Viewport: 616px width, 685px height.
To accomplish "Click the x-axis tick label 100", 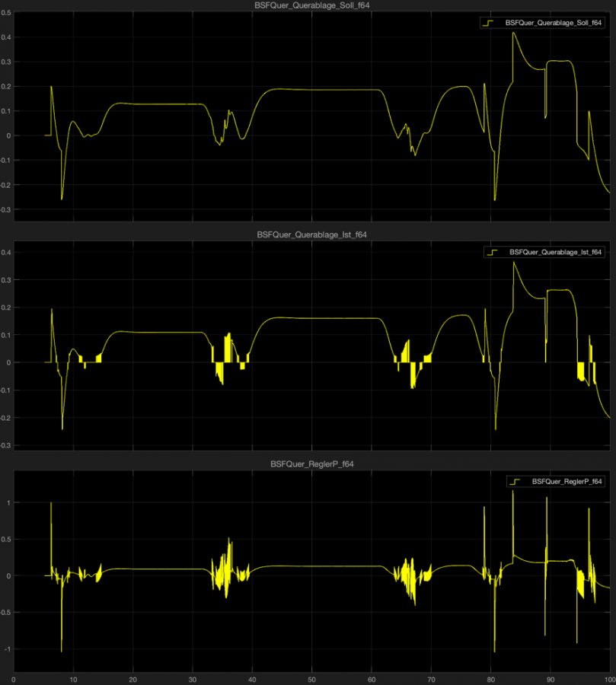I will click(x=608, y=678).
